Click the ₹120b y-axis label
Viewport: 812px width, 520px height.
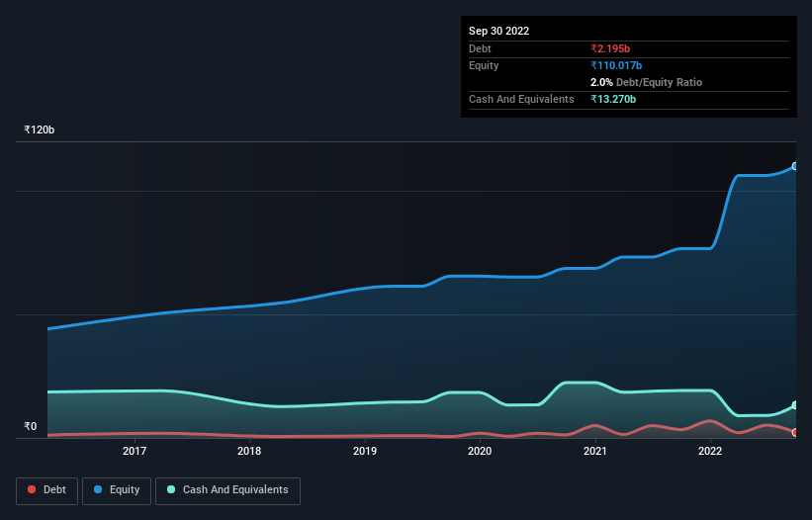coord(39,130)
